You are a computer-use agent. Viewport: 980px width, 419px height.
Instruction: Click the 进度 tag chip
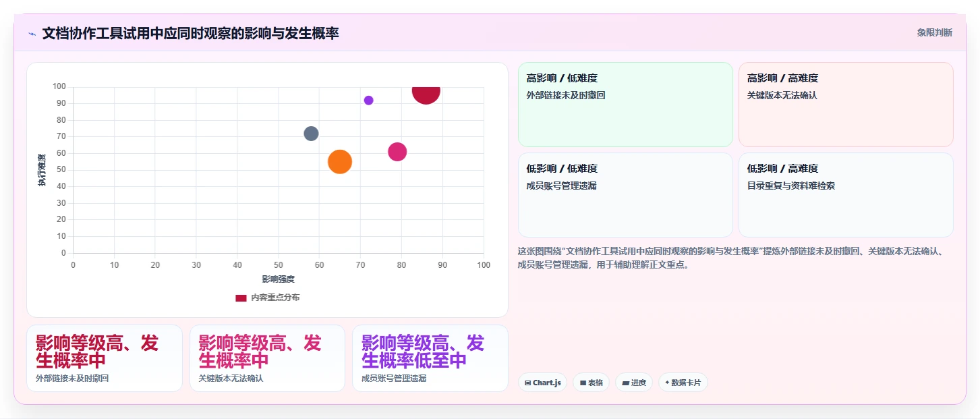point(634,383)
